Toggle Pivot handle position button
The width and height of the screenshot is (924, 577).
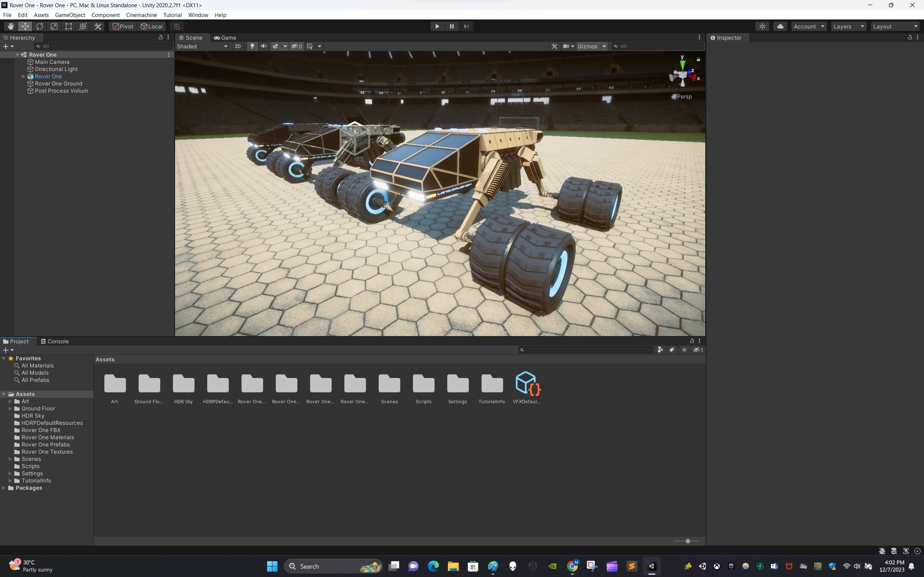coord(123,26)
